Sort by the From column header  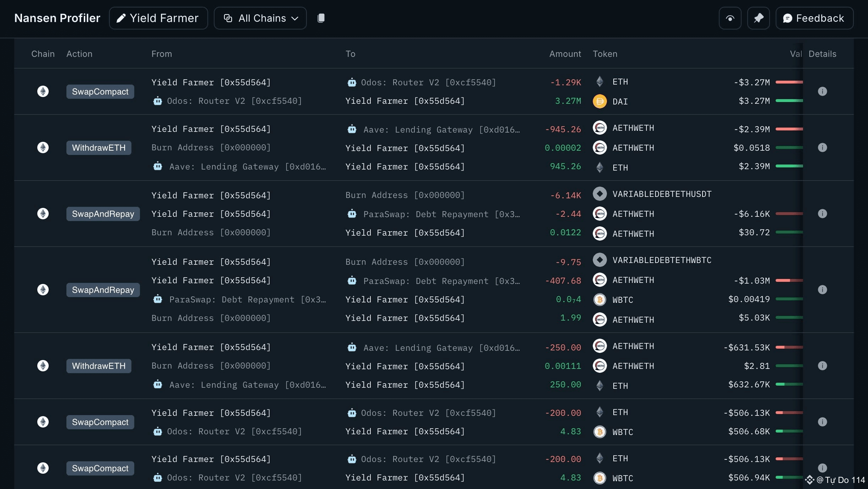[162, 54]
